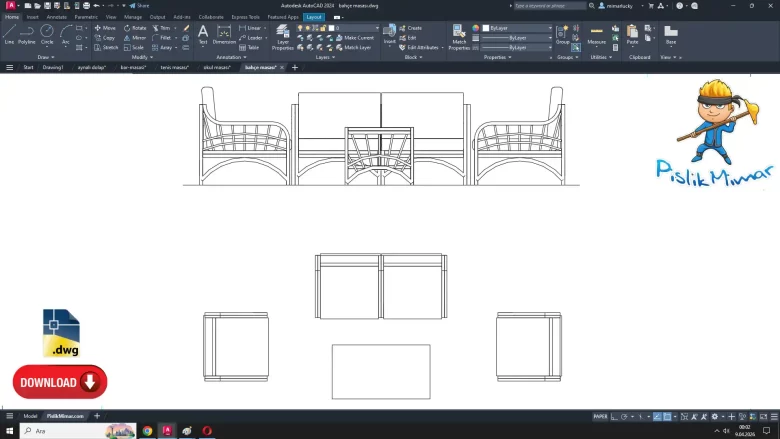Viewport: 780px width, 439px height.
Task: Click the Fillet command
Action: pyautogui.click(x=162, y=38)
